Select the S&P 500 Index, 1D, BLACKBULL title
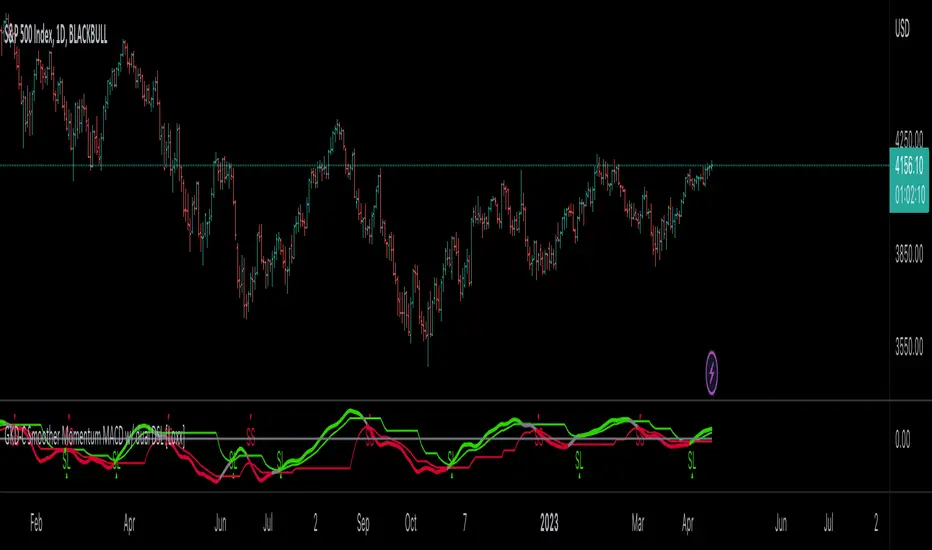Viewport: 932px width, 550px height. point(56,36)
